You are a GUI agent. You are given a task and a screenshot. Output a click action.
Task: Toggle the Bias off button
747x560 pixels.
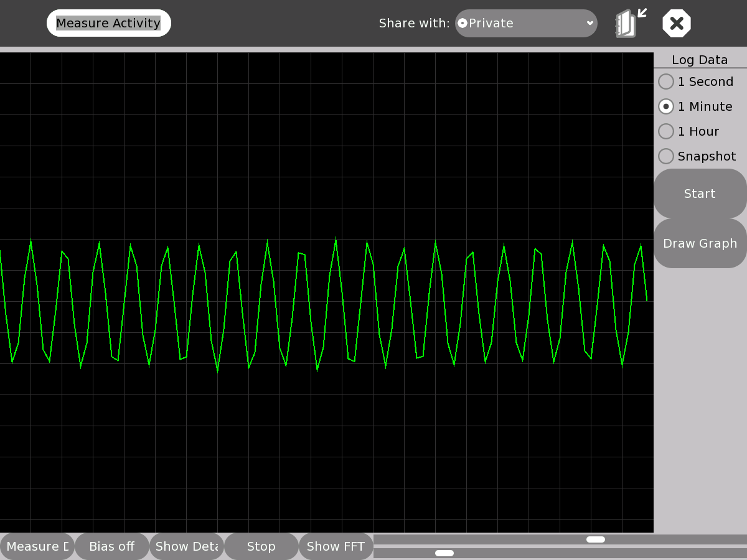(112, 546)
